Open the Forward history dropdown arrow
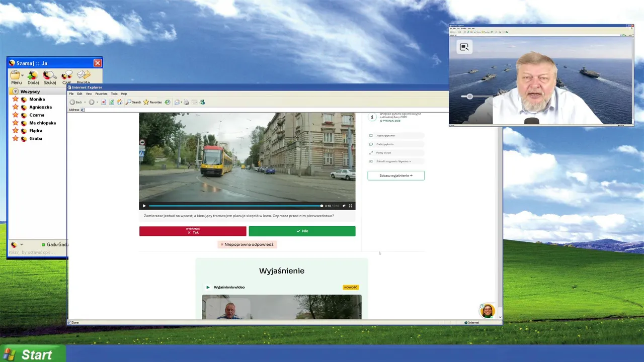The height and width of the screenshot is (362, 644). point(97,102)
